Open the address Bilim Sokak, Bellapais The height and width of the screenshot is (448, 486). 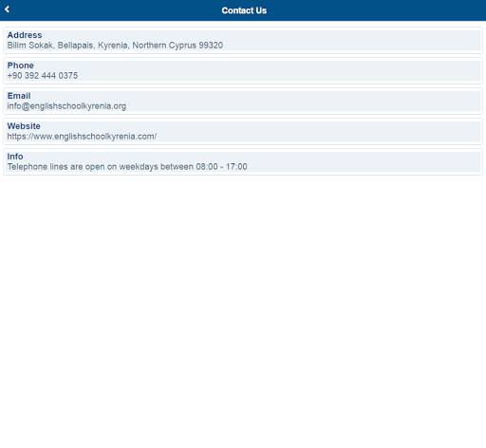point(115,46)
